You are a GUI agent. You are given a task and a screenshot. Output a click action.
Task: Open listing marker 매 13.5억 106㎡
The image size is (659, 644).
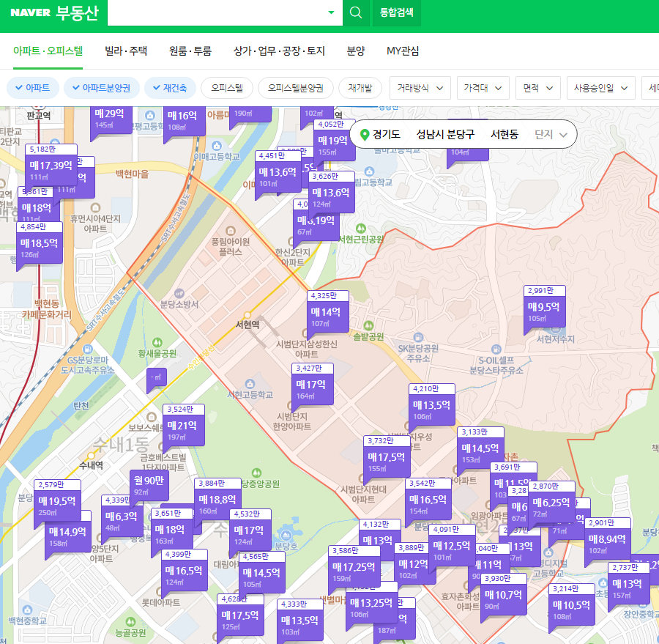tap(431, 405)
